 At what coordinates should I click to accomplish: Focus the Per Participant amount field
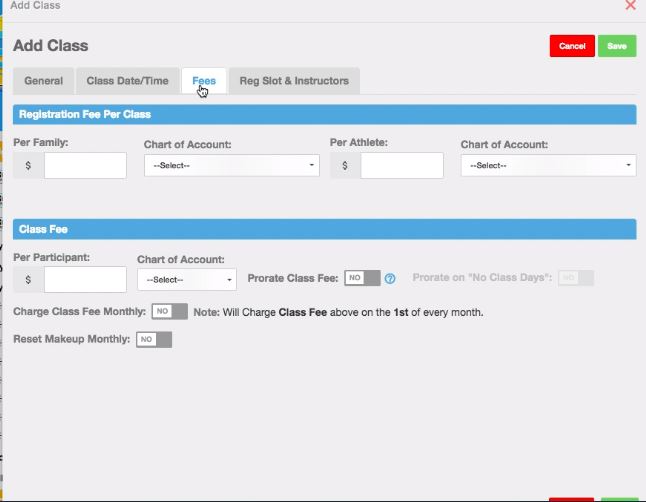pyautogui.click(x=85, y=279)
